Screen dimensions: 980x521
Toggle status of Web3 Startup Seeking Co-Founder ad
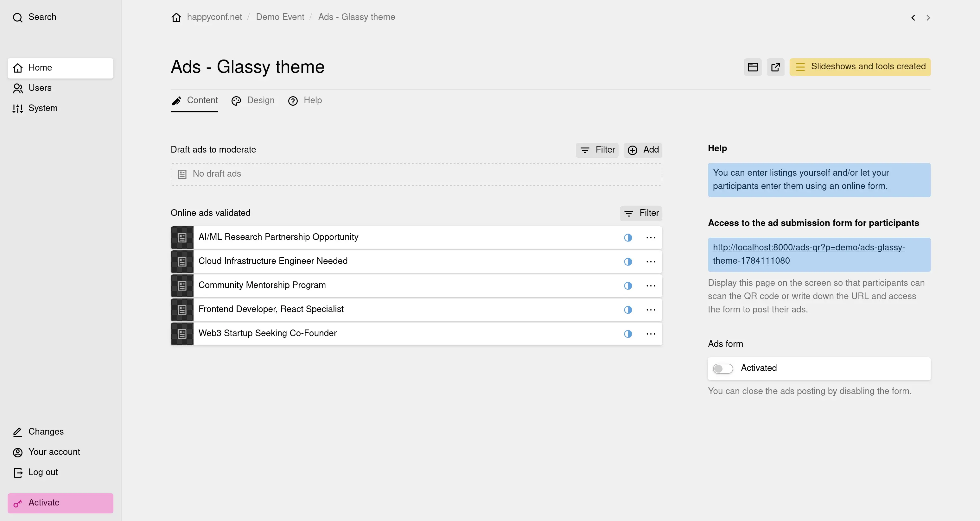(628, 334)
